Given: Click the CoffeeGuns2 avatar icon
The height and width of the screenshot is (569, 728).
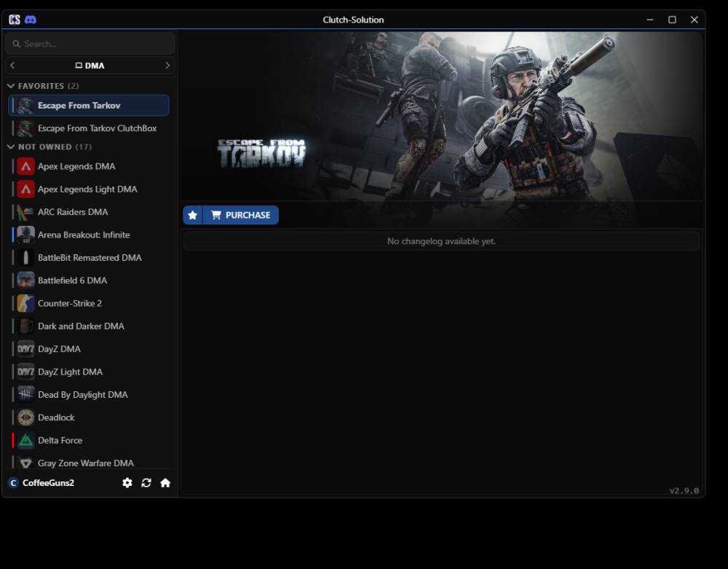Looking at the screenshot, I should tap(13, 482).
